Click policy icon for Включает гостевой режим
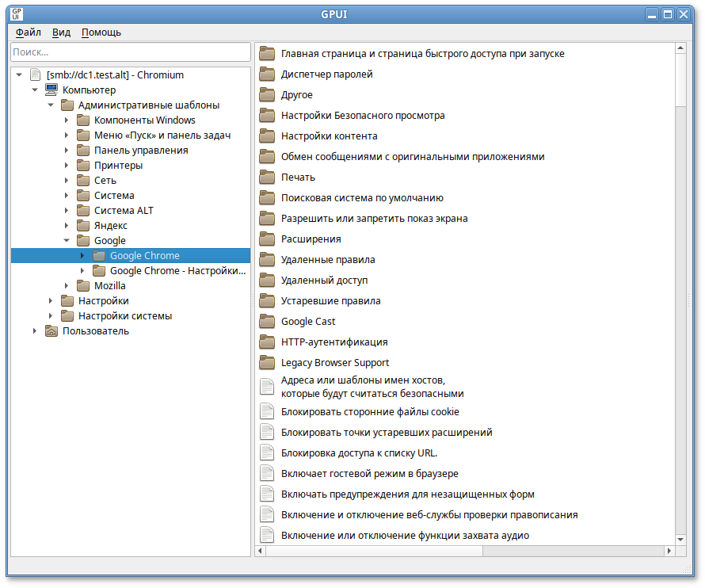Image resolution: width=705 pixels, height=588 pixels. (x=267, y=474)
